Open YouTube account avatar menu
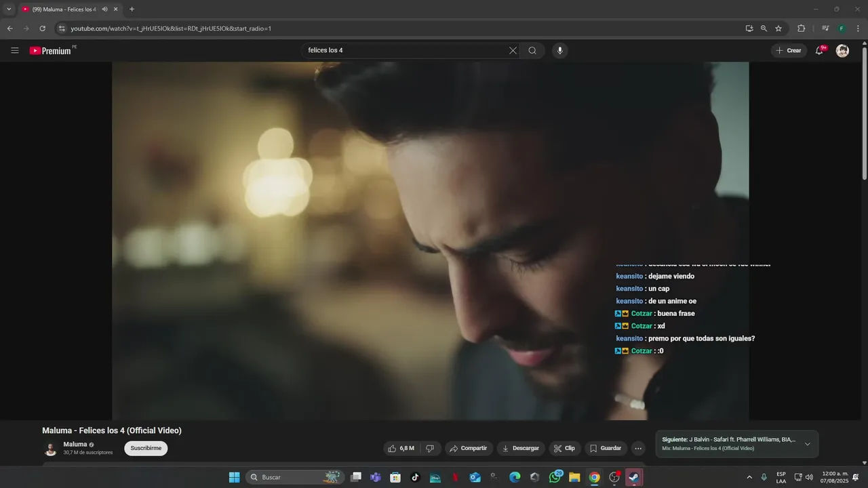Screen dimensions: 868x488 [842, 51]
